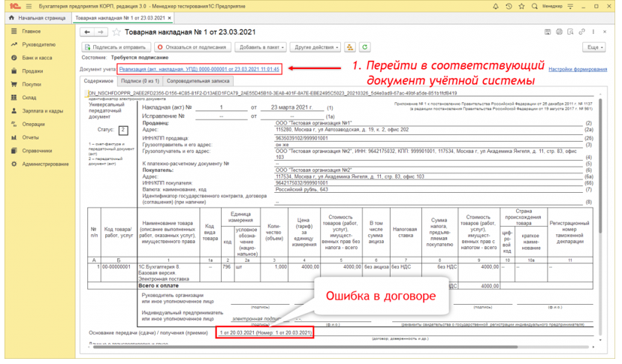This screenshot has height=364, width=622.
Task: Click the Всего к оплате row label
Action: pos(159,286)
